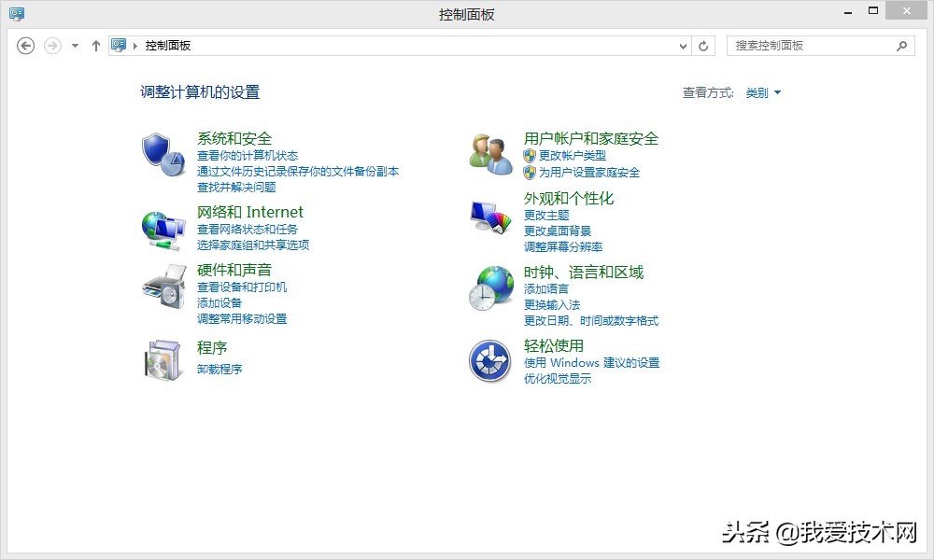Expand the address bar dropdown arrow
The image size is (934, 560).
(x=685, y=45)
